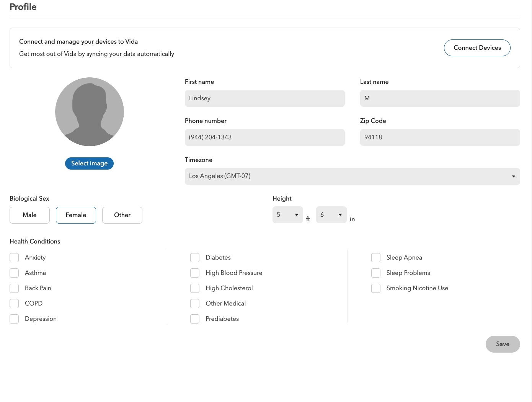
Task: Check the Asthma health condition
Action: (x=14, y=273)
